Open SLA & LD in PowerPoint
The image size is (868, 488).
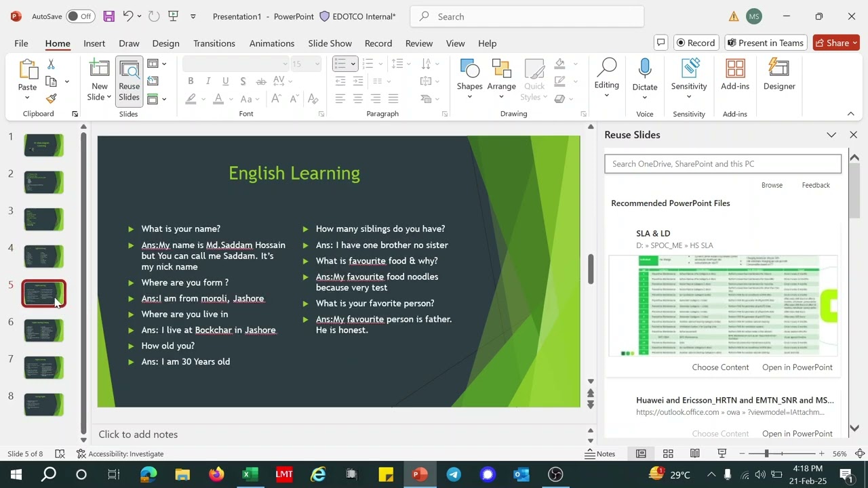tap(797, 367)
